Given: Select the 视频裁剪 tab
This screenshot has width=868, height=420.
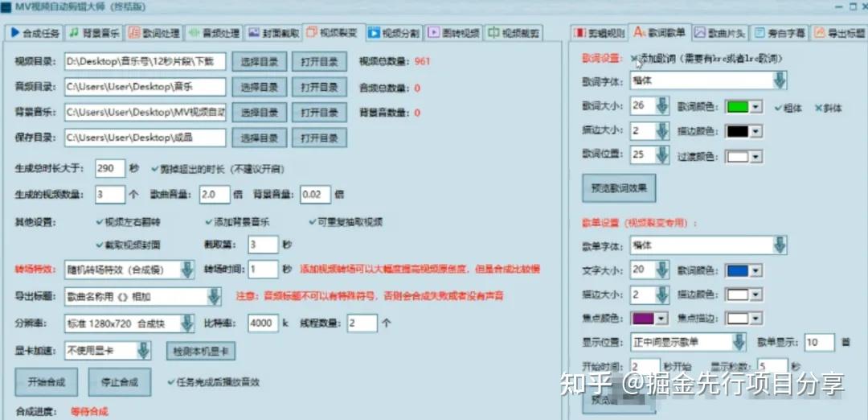Looking at the screenshot, I should pos(513,33).
